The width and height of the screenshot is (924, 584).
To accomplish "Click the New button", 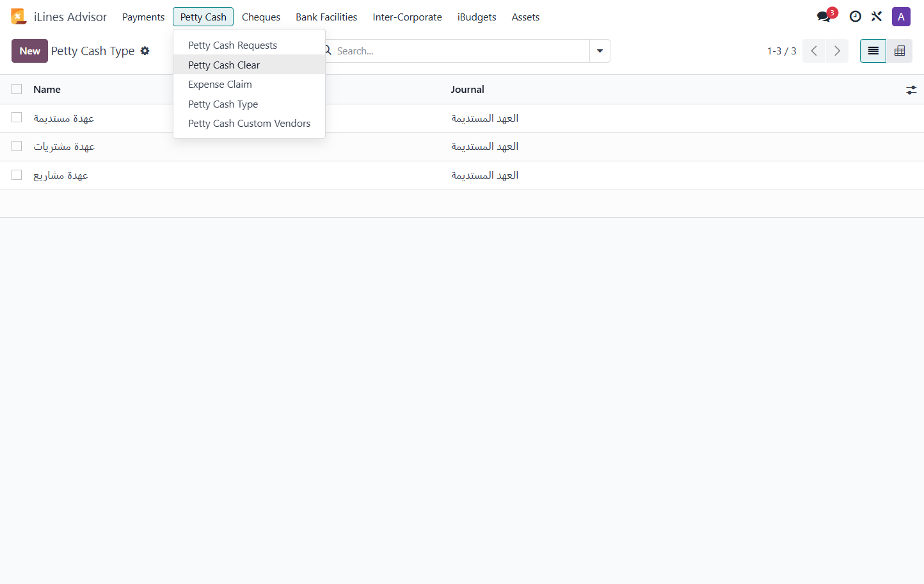I will click(x=29, y=51).
